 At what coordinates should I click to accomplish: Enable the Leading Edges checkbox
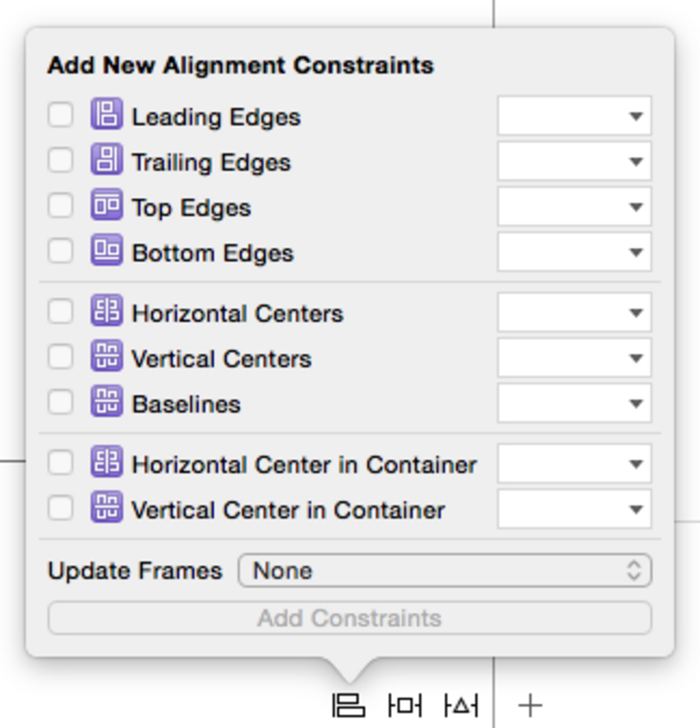click(60, 115)
